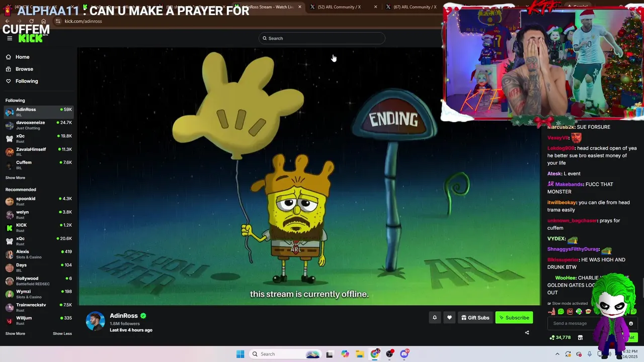Screen dimensions: 644x362
Task: Close the AdinRoss Stream browser tab
Action: 300,7
